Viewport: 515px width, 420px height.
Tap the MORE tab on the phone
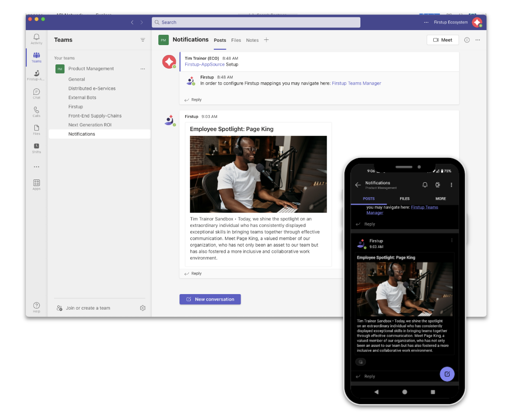440,199
